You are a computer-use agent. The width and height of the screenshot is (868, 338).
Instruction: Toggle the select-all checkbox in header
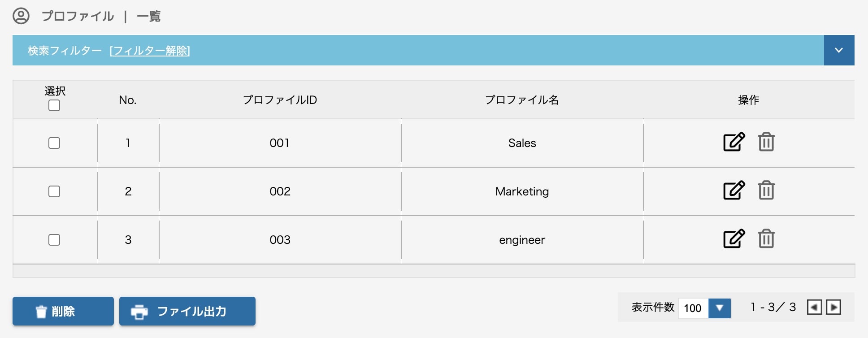point(54,106)
